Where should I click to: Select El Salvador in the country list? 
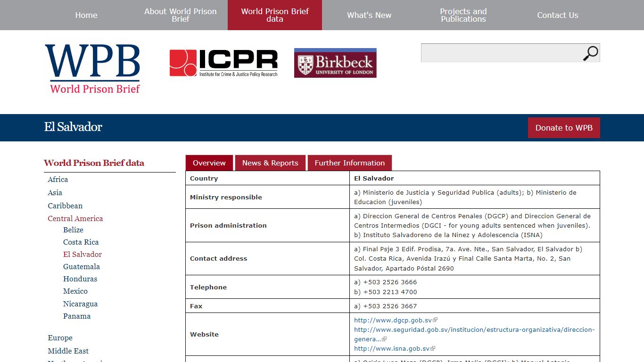pos(83,255)
